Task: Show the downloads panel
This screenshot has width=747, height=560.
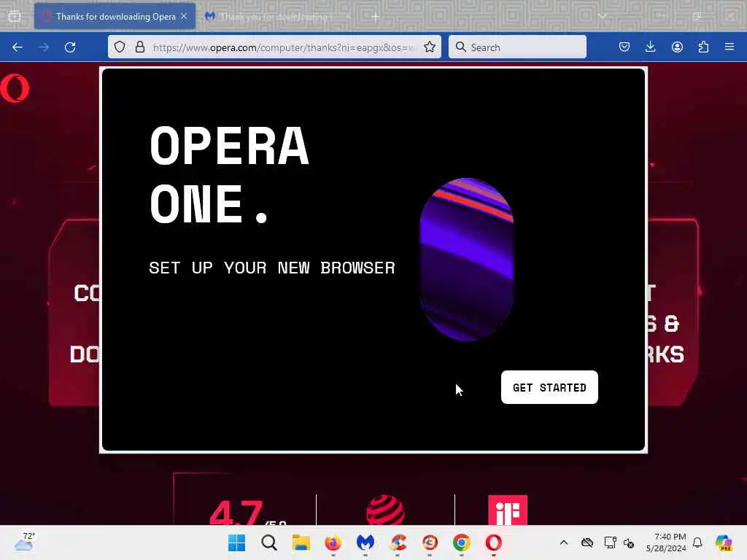Action: (x=650, y=47)
